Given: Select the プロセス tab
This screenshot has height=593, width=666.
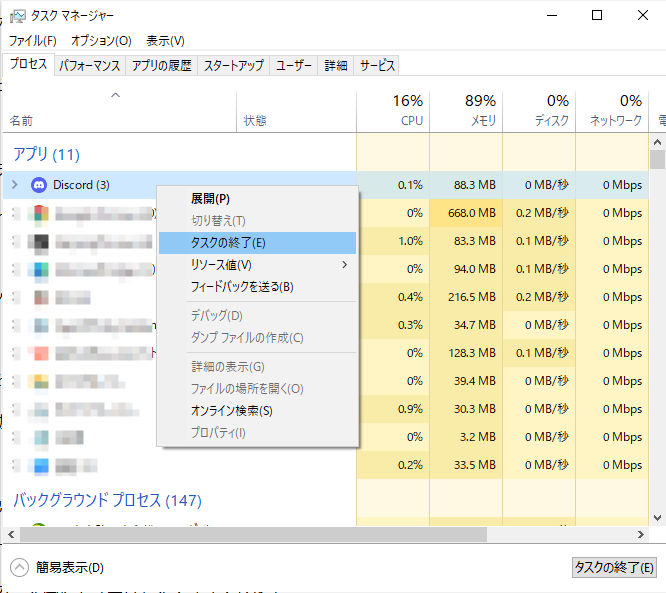Looking at the screenshot, I should [28, 64].
